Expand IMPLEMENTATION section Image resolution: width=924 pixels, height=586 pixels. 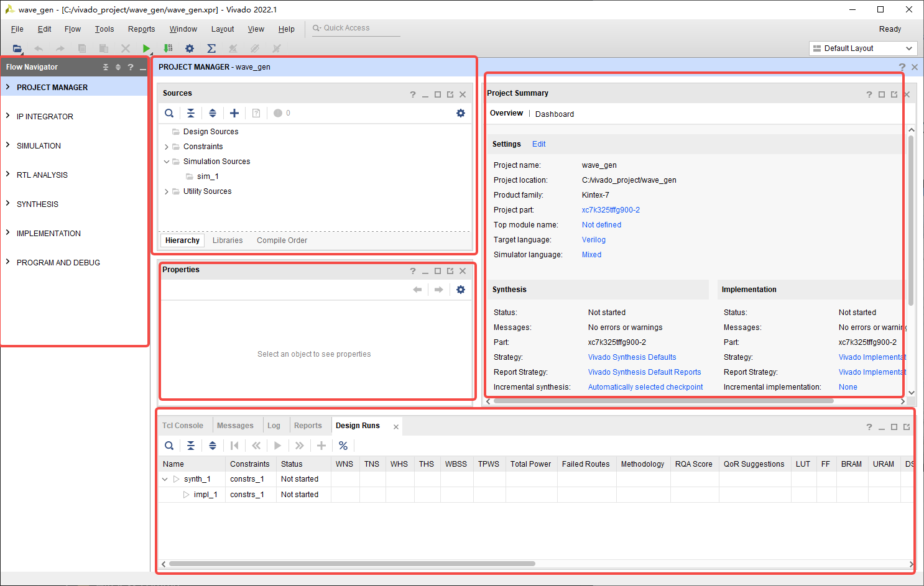pos(7,232)
